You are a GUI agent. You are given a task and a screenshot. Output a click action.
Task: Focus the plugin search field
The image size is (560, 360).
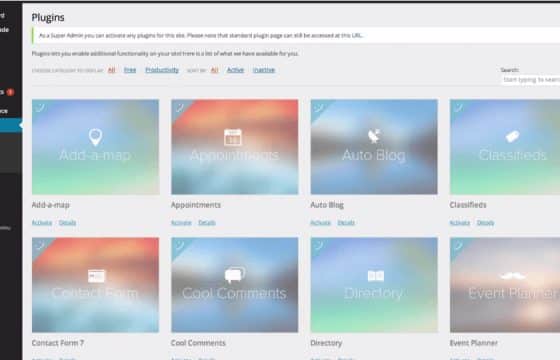pos(531,80)
